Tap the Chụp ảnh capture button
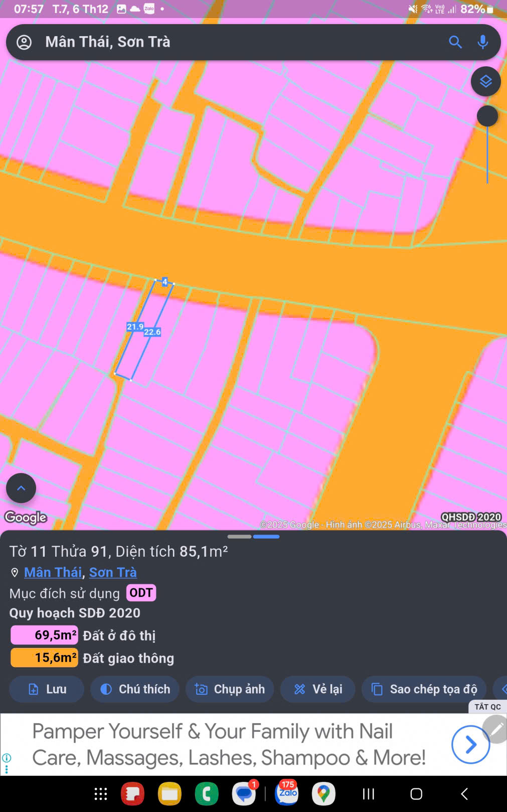Image resolution: width=507 pixels, height=812 pixels. pos(230,689)
